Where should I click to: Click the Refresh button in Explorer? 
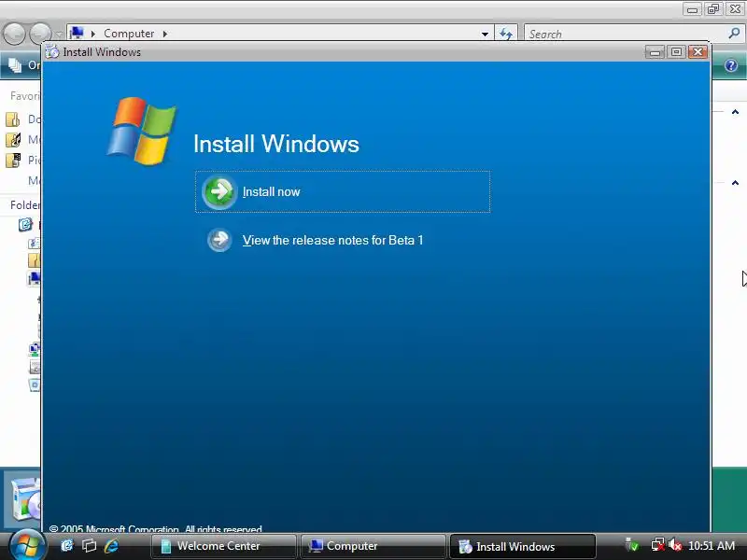coord(505,34)
